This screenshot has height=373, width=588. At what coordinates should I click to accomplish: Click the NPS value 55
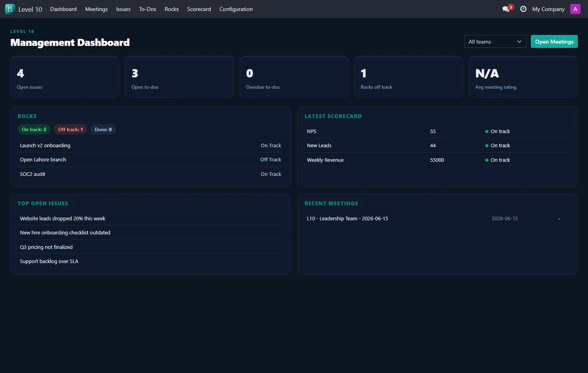click(x=433, y=131)
